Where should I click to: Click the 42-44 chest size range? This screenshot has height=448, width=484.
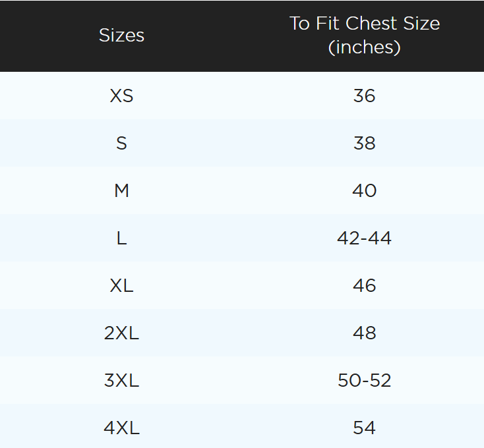(x=364, y=238)
